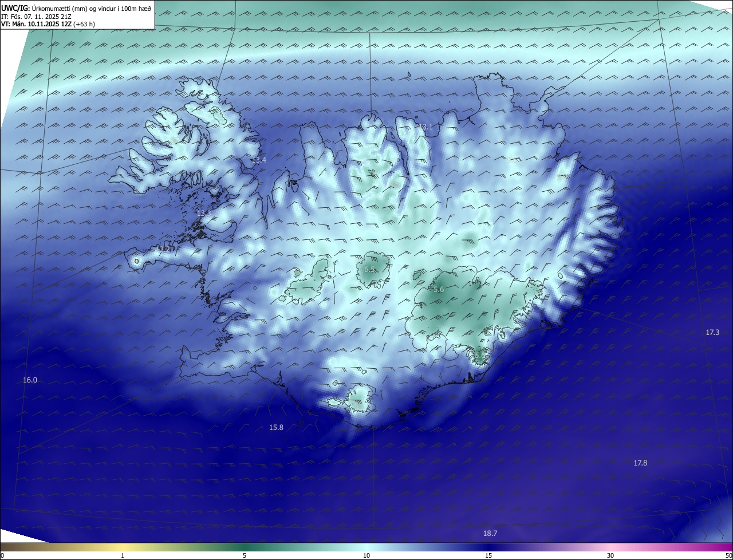Click the 5.6 value in the largest glacier
The image size is (733, 560).
pyautogui.click(x=439, y=290)
